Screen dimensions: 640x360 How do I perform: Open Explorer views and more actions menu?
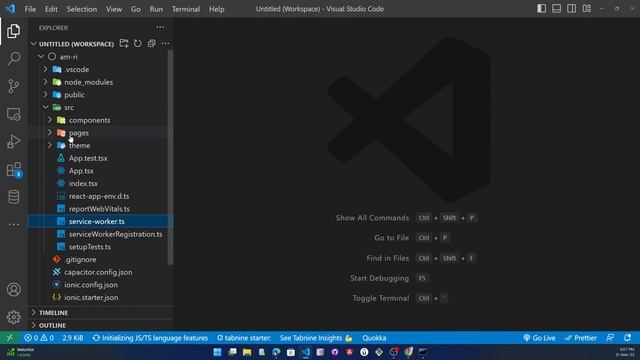[x=160, y=27]
